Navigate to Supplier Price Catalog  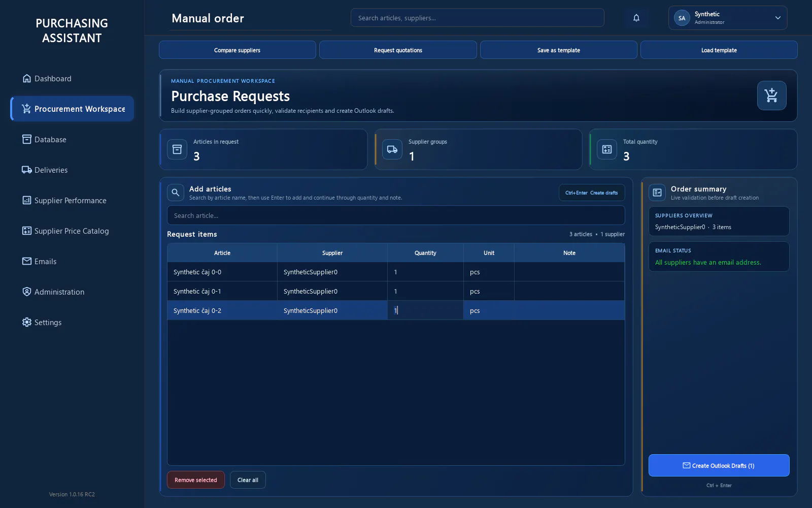(72, 231)
